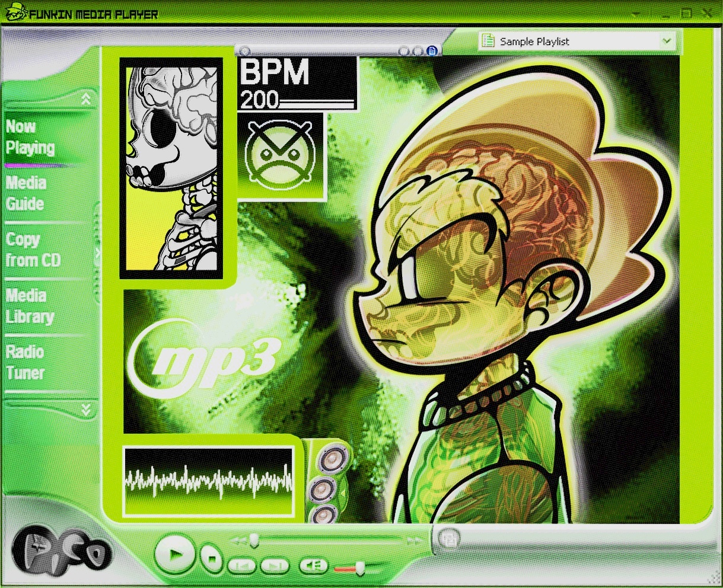Viewport: 723px width, 588px height.
Task: Go to the Copy from CD tab
Action: (33, 250)
